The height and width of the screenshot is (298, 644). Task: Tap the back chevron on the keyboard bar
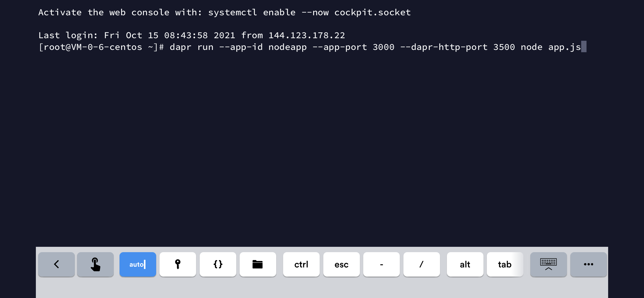(56, 264)
